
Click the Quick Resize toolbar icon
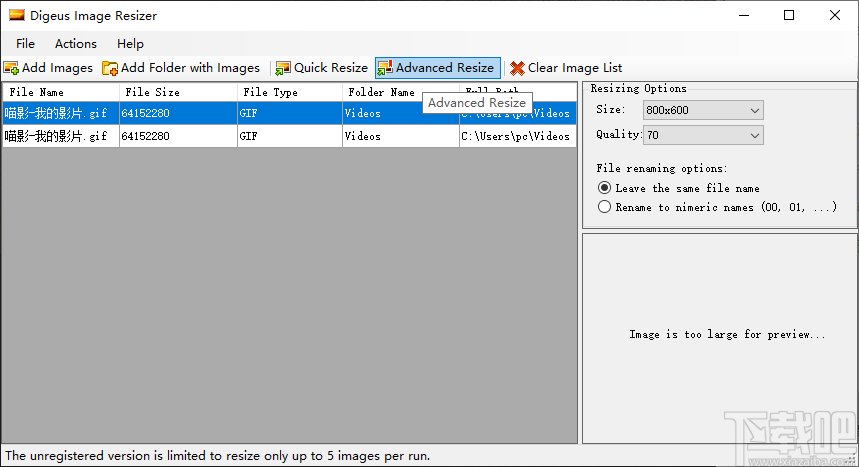283,68
